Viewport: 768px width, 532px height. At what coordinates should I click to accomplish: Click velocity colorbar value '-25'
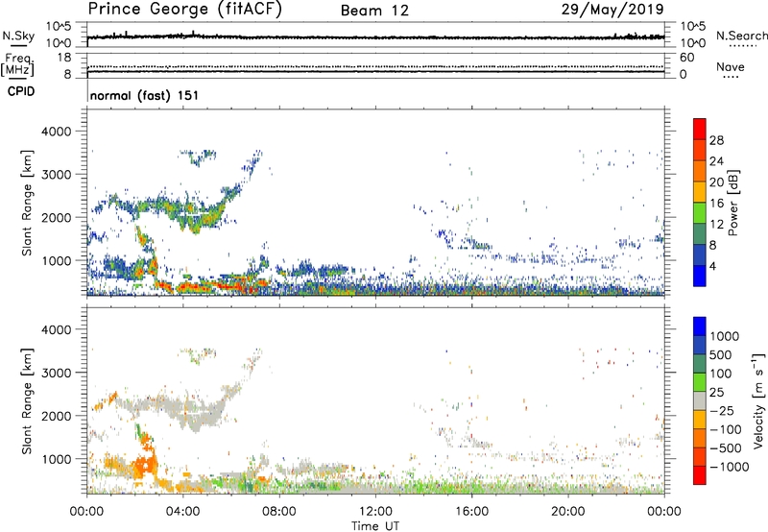tap(722, 410)
